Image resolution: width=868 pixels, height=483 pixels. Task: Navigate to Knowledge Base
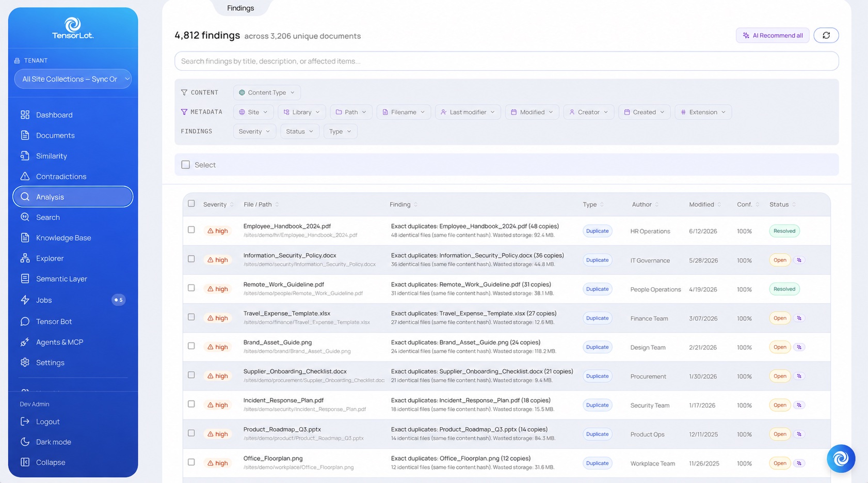click(73, 238)
